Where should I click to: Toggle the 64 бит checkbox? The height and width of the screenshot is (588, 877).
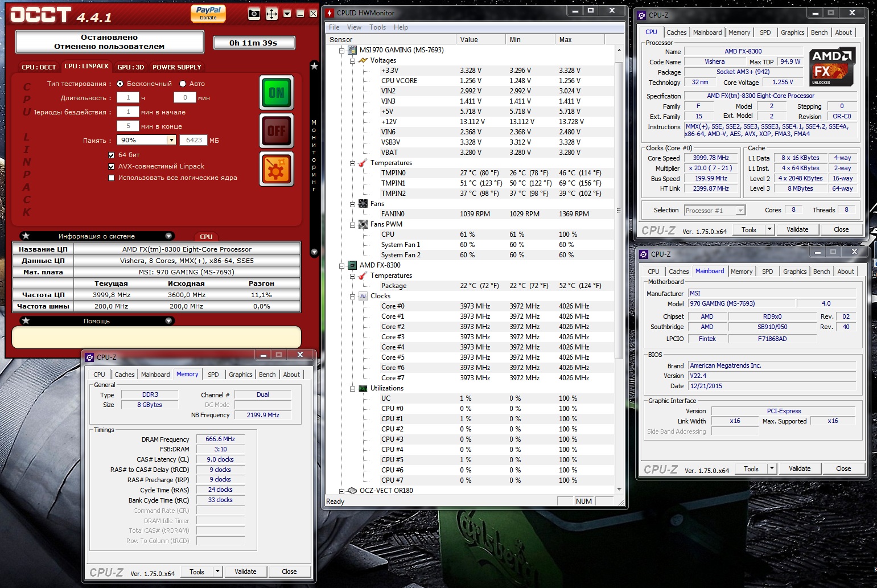(x=112, y=155)
